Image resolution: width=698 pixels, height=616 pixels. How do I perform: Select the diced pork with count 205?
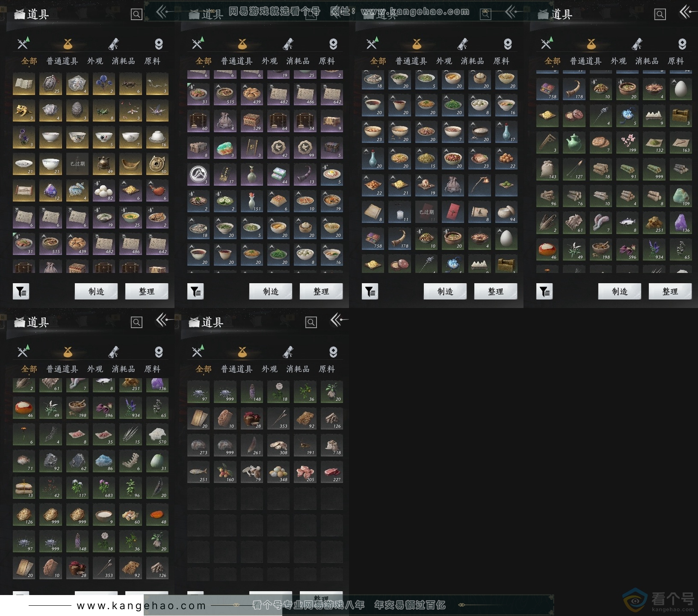[305, 472]
